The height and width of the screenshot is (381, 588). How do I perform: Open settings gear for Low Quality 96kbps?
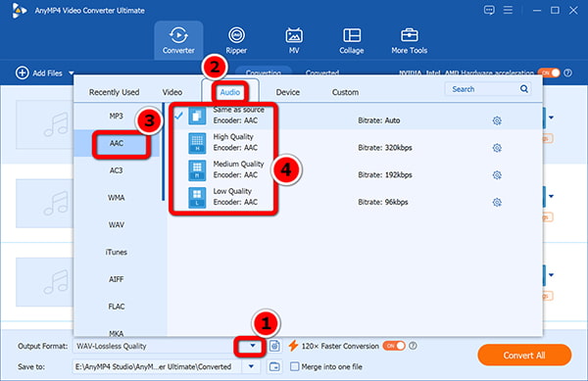[497, 203]
